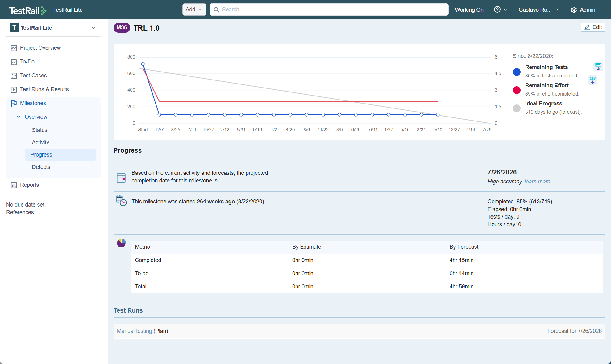This screenshot has height=364, width=611.
Task: Click the Project Overview sidebar icon
Action: [14, 48]
